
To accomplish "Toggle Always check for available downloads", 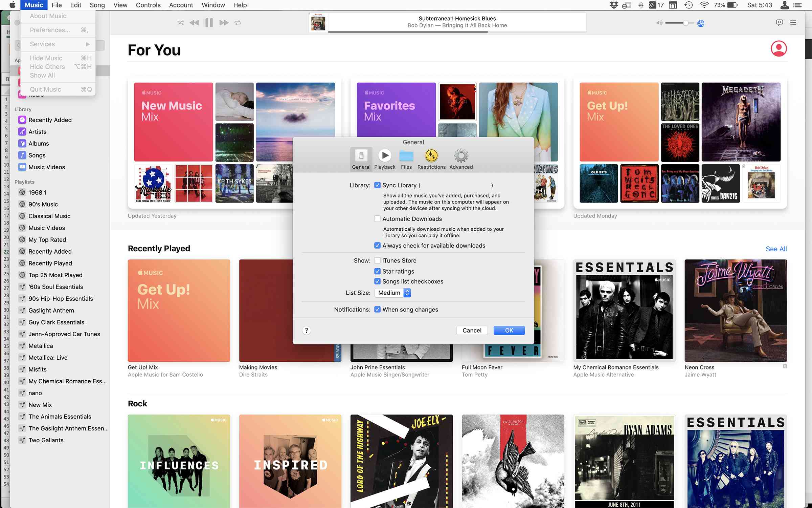I will [378, 246].
